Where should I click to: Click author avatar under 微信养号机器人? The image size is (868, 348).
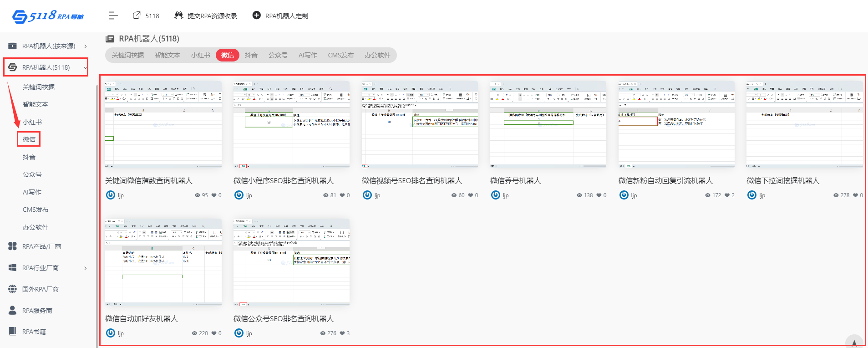click(496, 195)
